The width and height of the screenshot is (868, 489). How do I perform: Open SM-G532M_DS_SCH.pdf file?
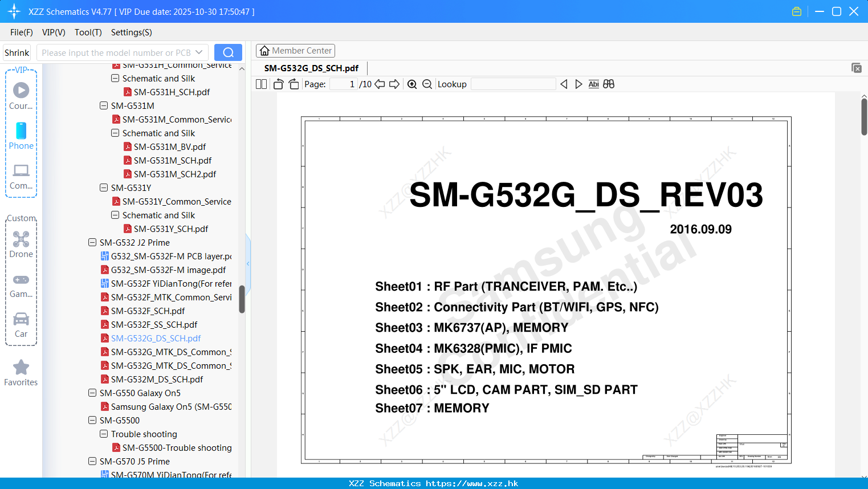[x=157, y=379]
